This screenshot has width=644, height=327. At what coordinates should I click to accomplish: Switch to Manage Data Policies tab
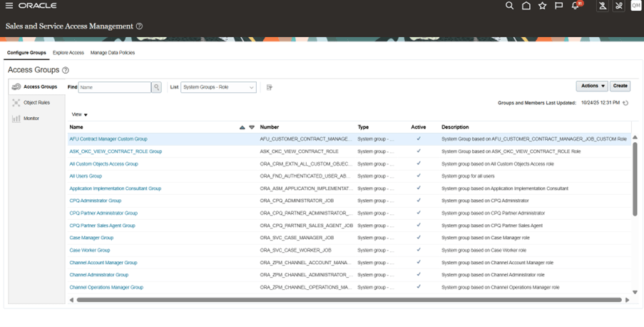pos(112,53)
